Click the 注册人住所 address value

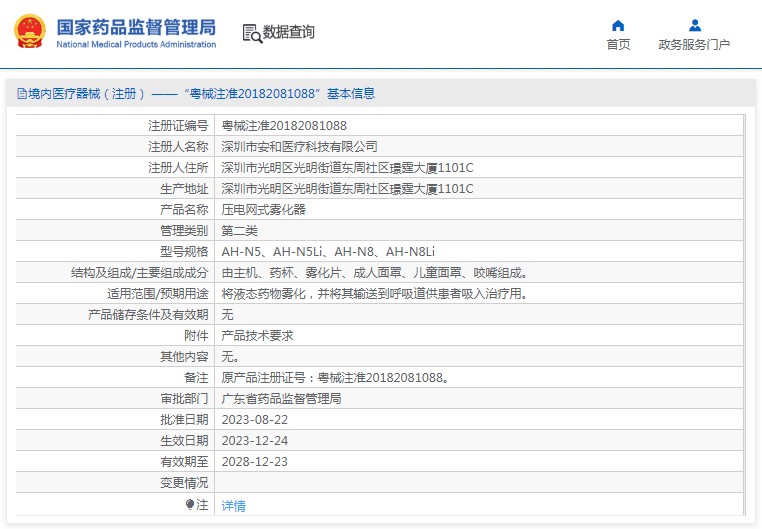click(347, 168)
